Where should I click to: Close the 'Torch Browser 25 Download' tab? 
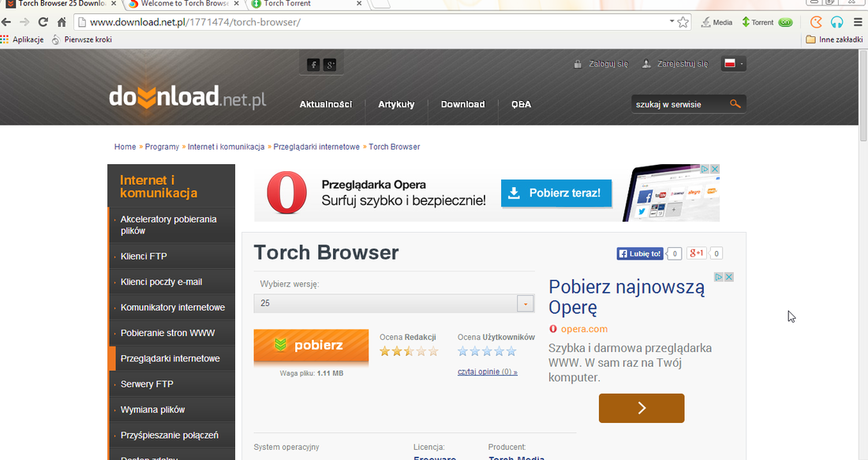click(114, 3)
